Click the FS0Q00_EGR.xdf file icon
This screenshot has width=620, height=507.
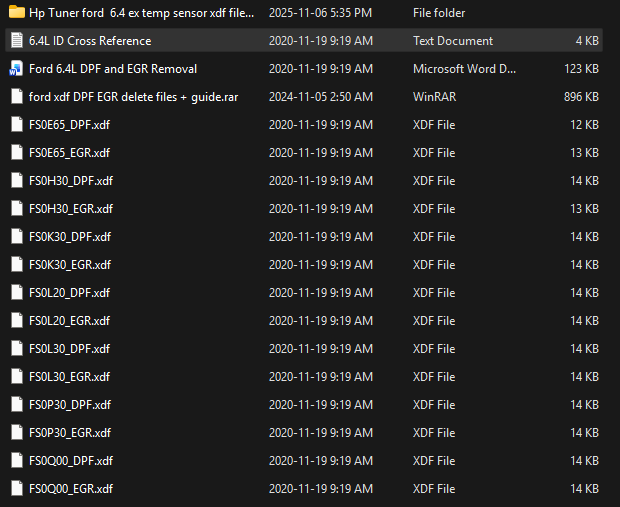[16, 489]
